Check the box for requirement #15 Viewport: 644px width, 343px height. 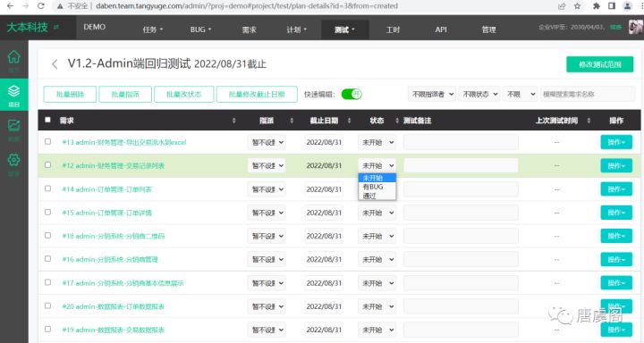[47, 212]
